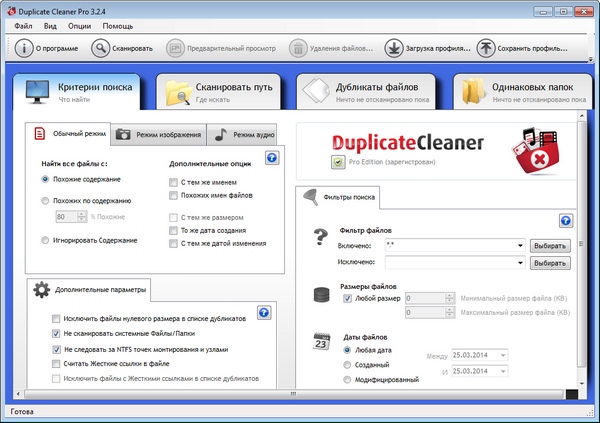Expand the Исключено file filter dropdown
This screenshot has width=600, height=423.
coord(521,262)
